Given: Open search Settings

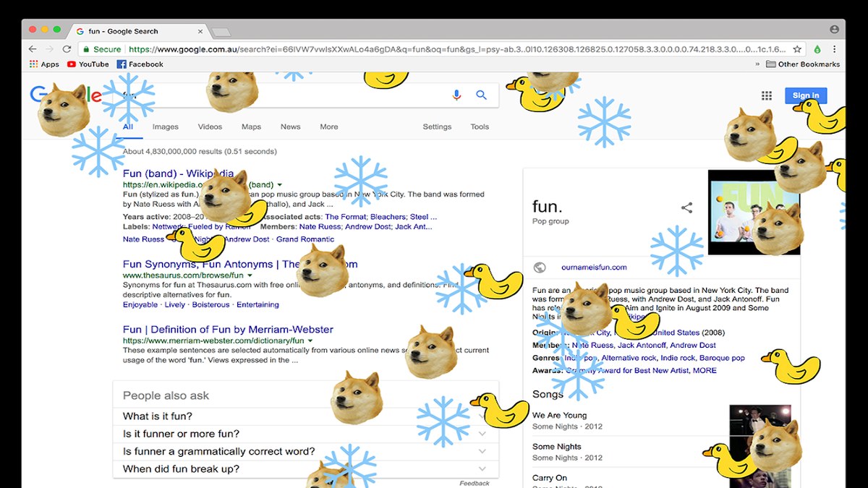Looking at the screenshot, I should [x=437, y=127].
